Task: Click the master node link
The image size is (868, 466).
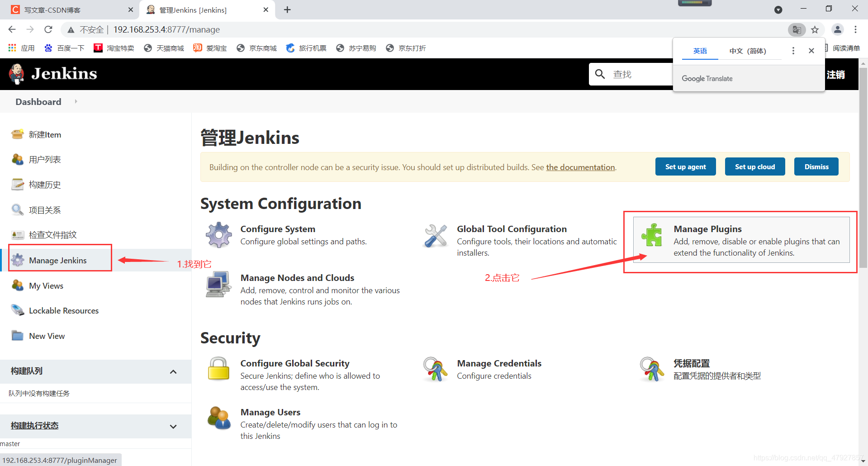Action: coord(10,444)
